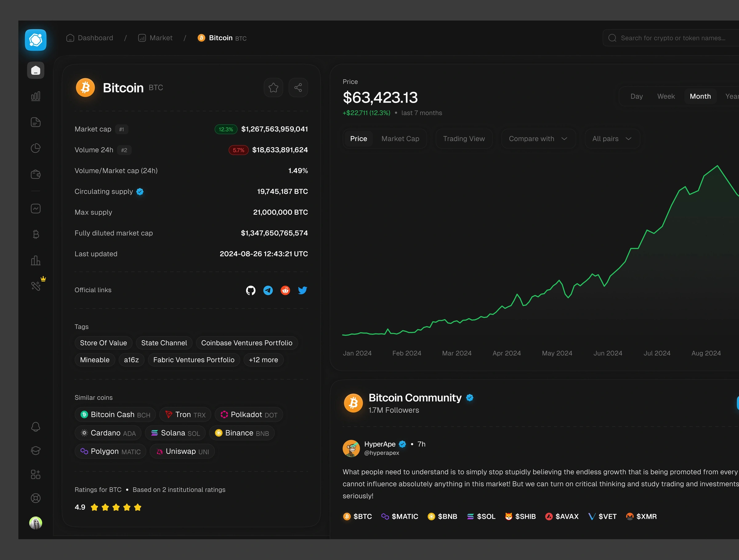Open the graduation cap learn icon

click(x=35, y=451)
